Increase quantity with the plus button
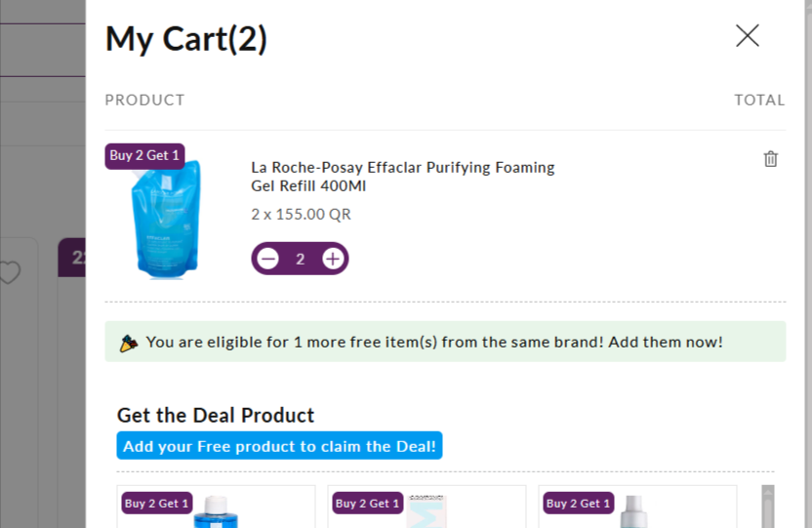 (333, 259)
